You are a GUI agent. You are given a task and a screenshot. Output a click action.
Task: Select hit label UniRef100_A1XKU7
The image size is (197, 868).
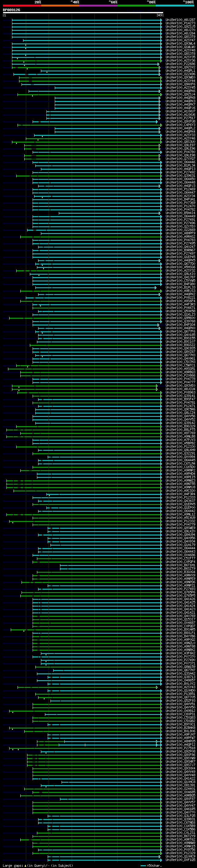click(x=180, y=111)
